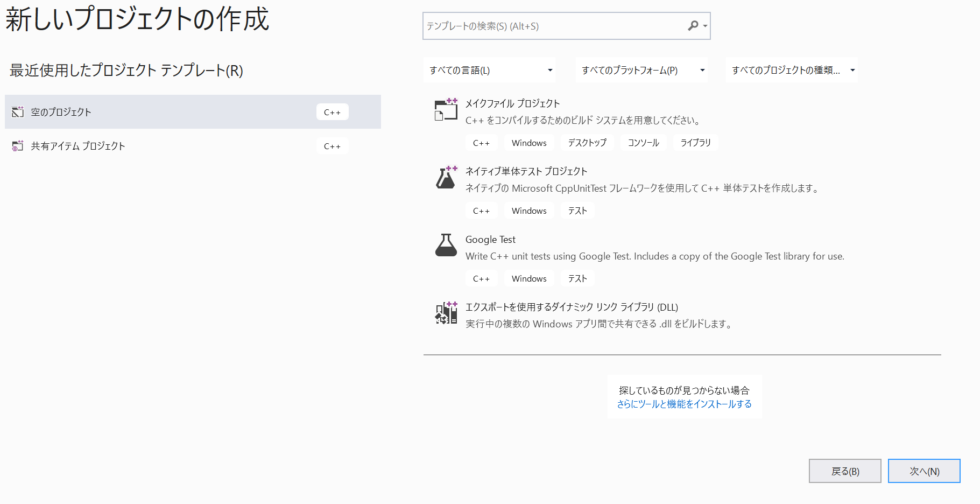
Task: Click the Windows tag under Google Test
Action: (529, 278)
